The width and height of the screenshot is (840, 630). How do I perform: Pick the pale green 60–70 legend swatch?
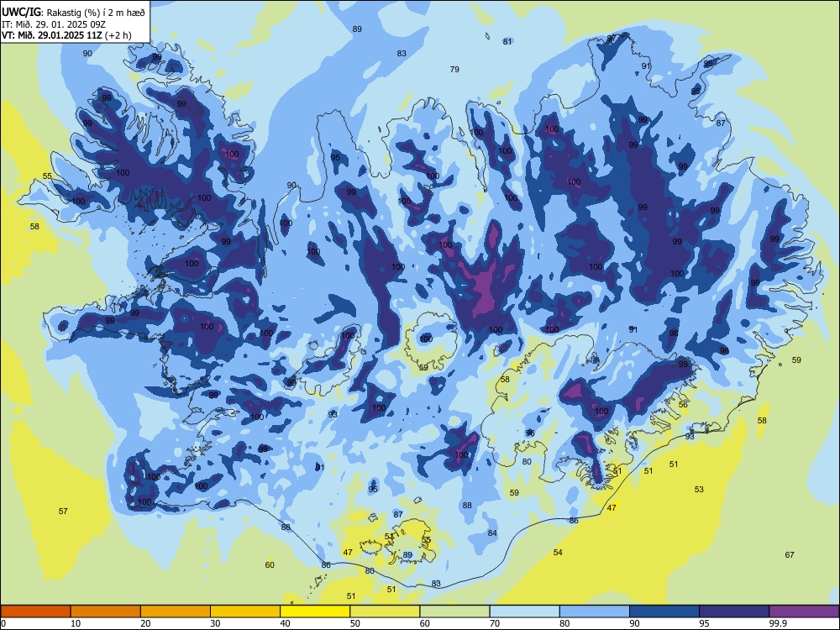(x=454, y=612)
